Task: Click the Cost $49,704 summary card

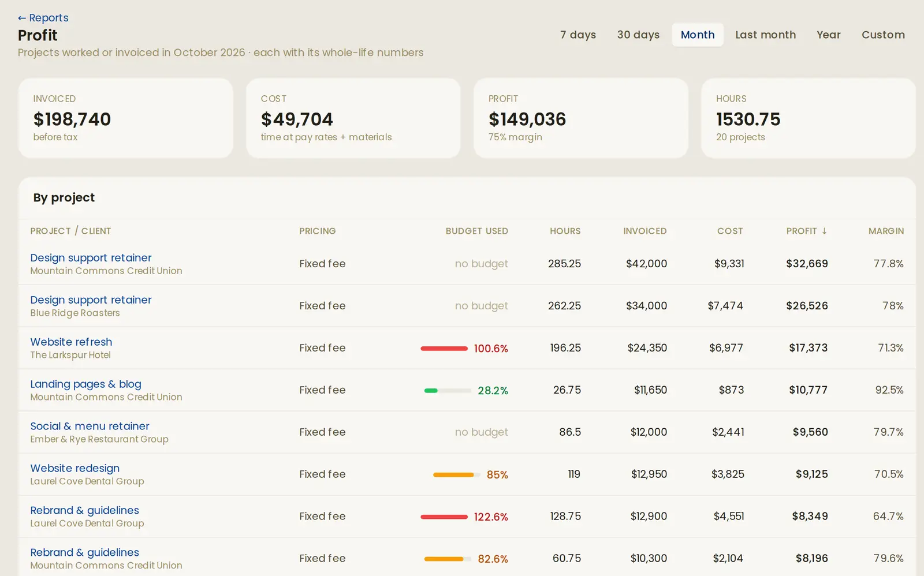Action: tap(353, 118)
